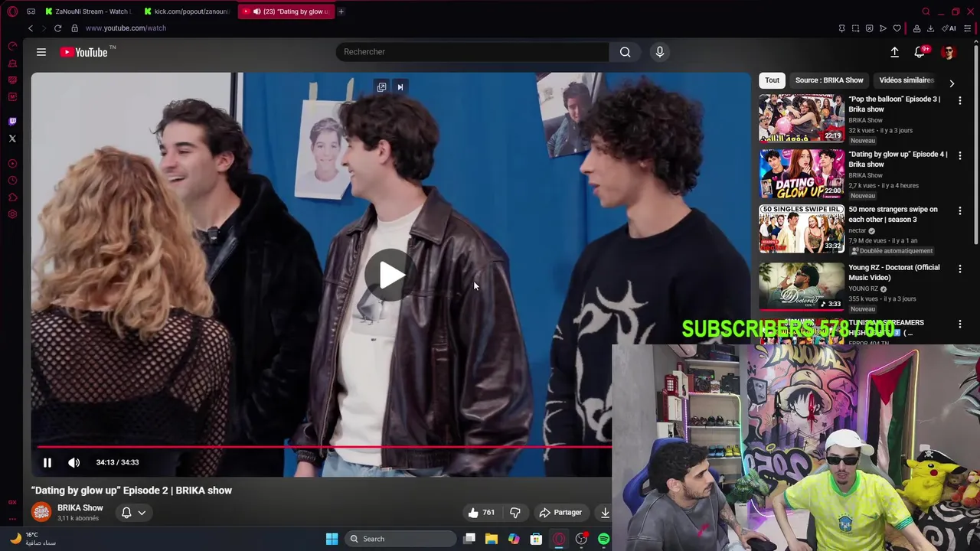Click the miniplayer overlay icon above video
The width and height of the screenshot is (980, 551).
pyautogui.click(x=381, y=87)
